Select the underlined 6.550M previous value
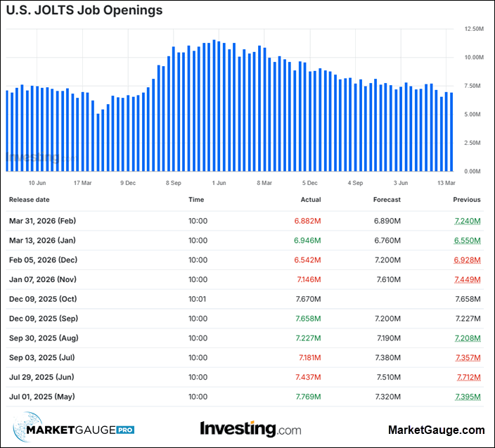Screen dimensions: 495x448 (466, 241)
